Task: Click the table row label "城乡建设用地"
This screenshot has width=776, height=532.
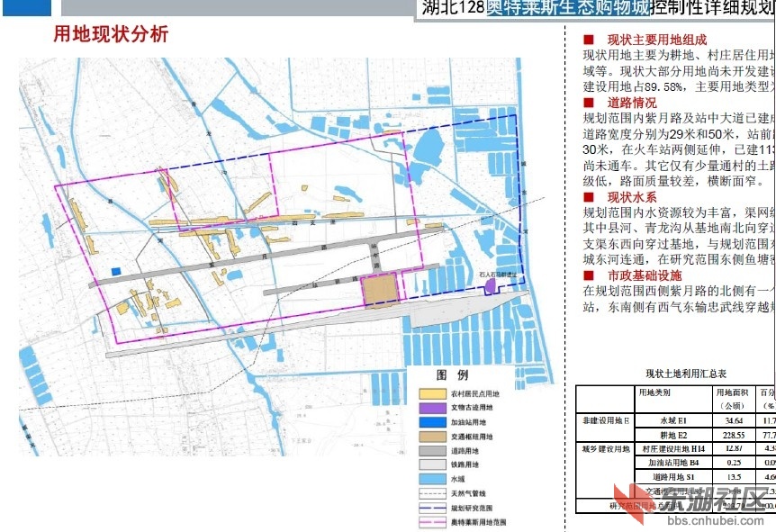Action: pyautogui.click(x=606, y=449)
